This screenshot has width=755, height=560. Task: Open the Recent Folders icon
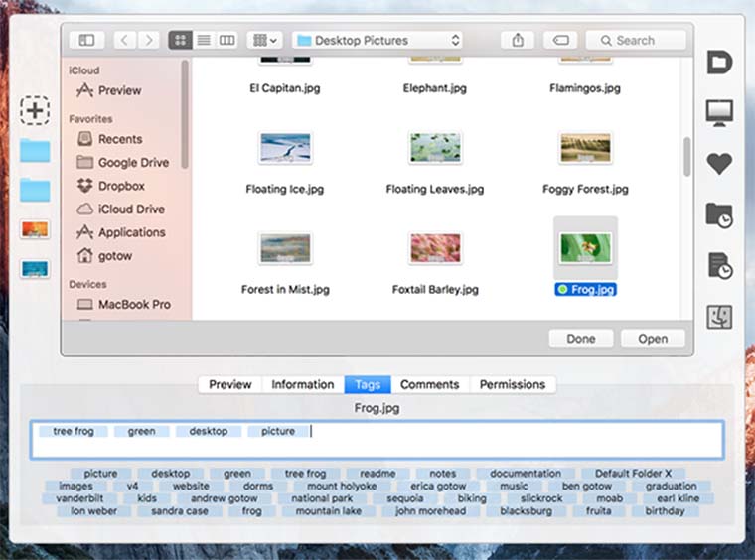click(x=719, y=215)
